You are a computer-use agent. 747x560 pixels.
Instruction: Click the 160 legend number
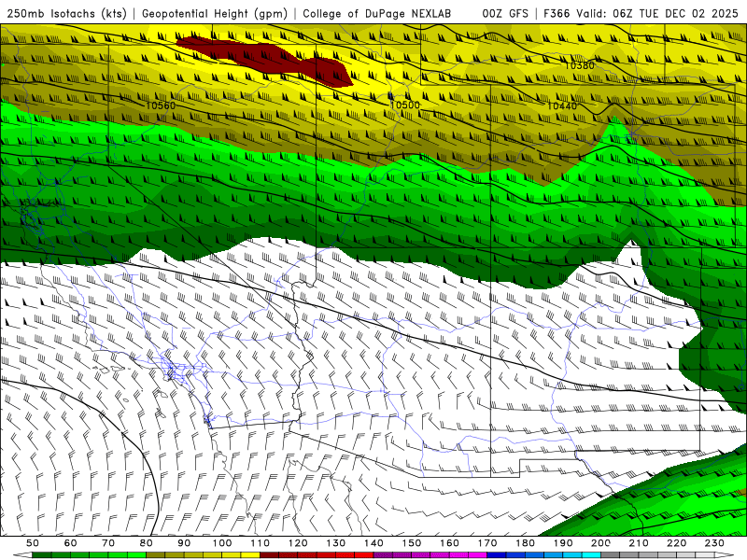pyautogui.click(x=450, y=543)
